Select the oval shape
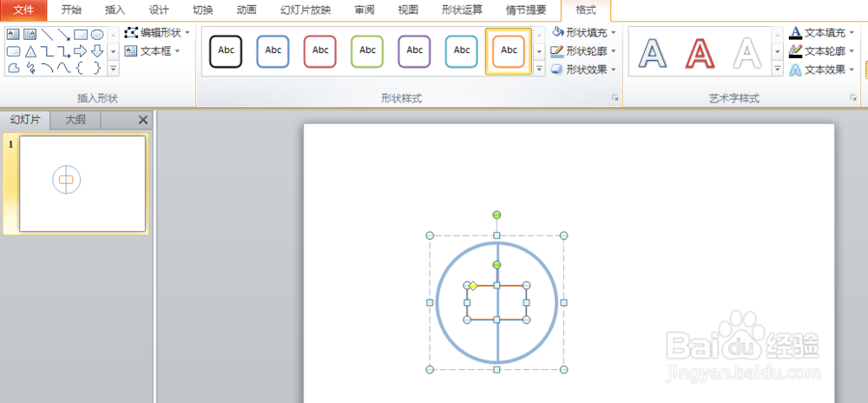The height and width of the screenshot is (403, 868). tap(97, 35)
